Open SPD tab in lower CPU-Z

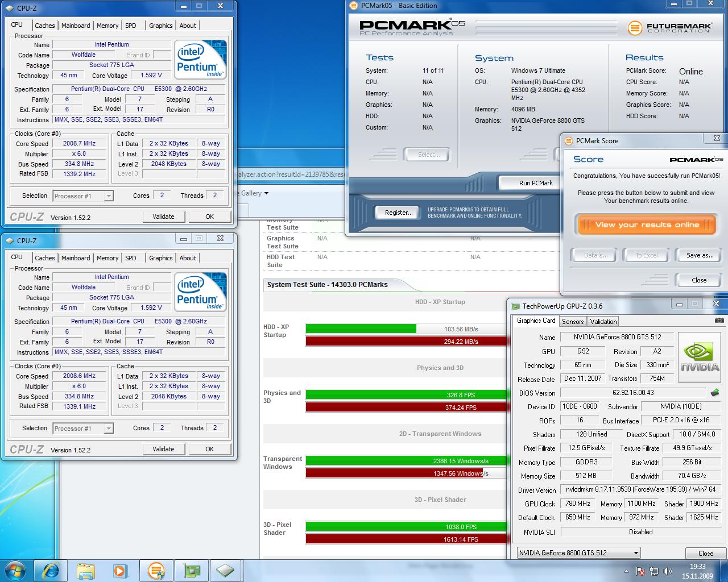click(131, 258)
